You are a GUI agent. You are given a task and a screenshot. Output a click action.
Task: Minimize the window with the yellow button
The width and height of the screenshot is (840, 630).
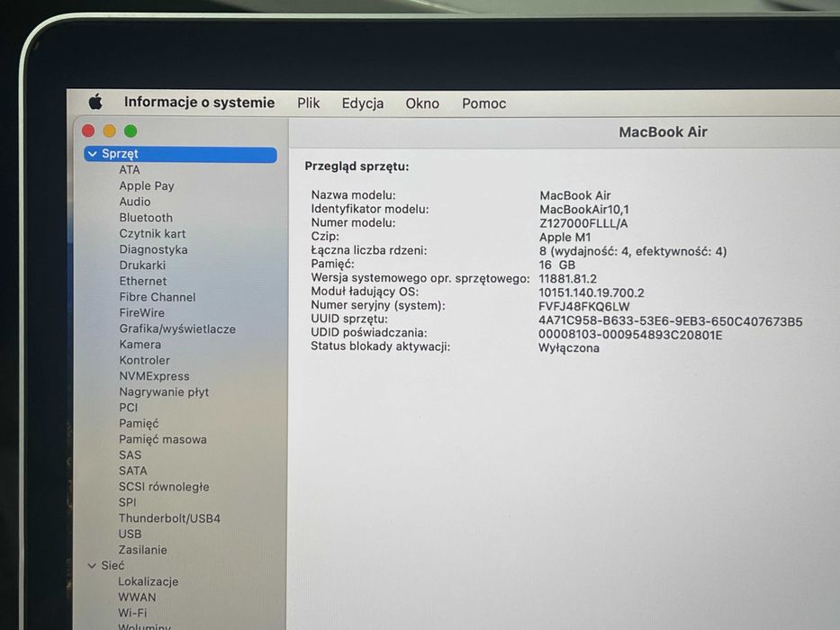click(109, 130)
